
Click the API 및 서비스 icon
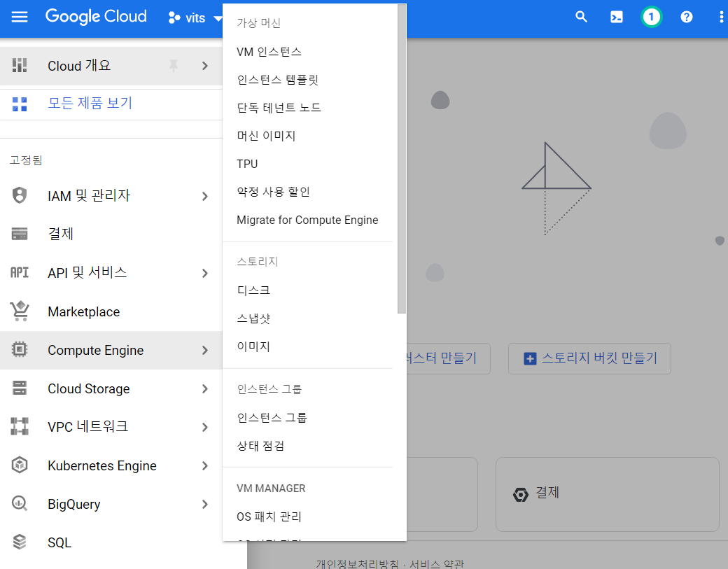pos(20,272)
